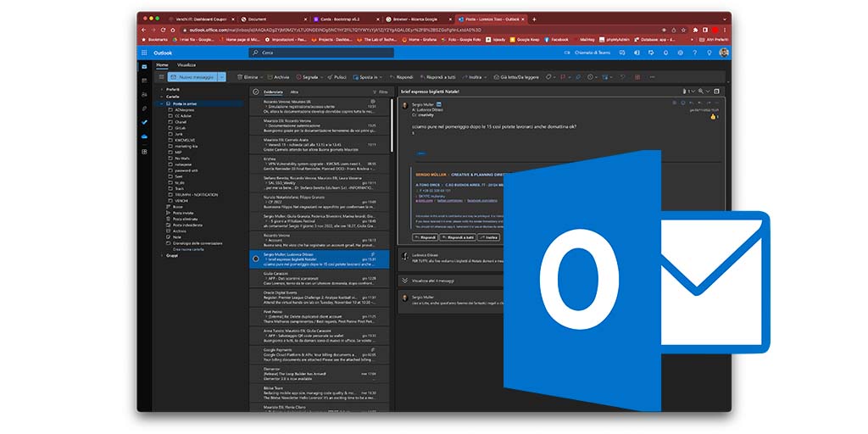Click the Inoltra forward toolbar button

(x=474, y=77)
